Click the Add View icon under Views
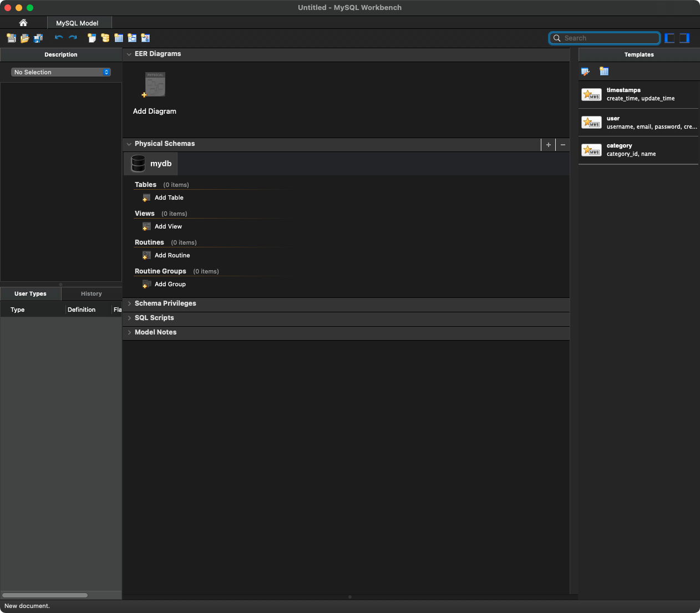 pyautogui.click(x=146, y=227)
